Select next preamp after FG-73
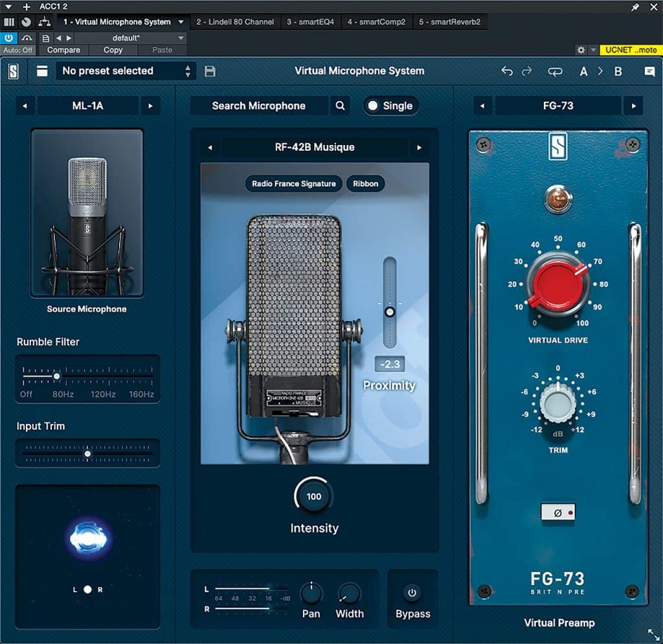This screenshot has height=644, width=663. (x=633, y=106)
